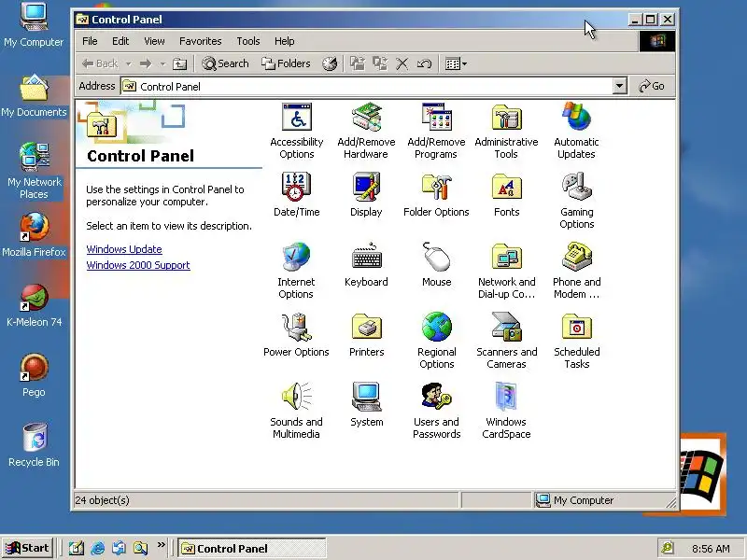This screenshot has width=747, height=560.
Task: Open the Fonts folder
Action: pyautogui.click(x=506, y=195)
